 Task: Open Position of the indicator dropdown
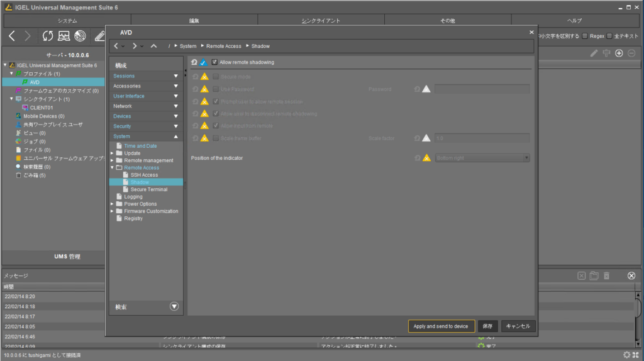pyautogui.click(x=482, y=158)
